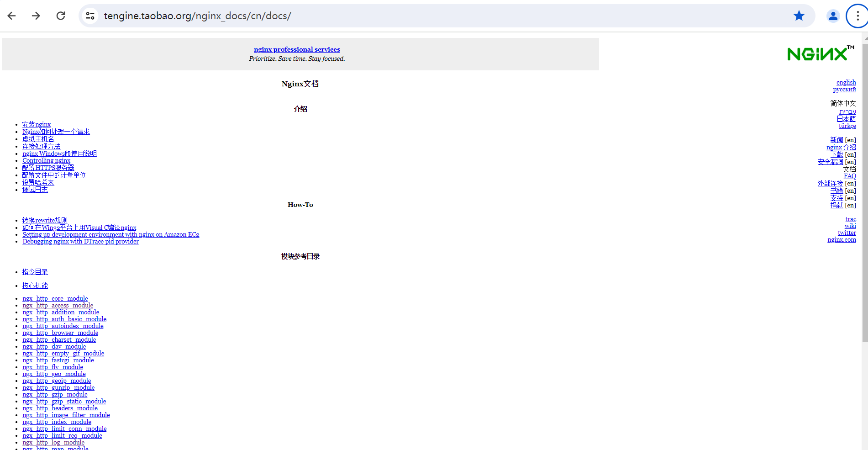Viewport: 868px width, 450px height.
Task: Switch language to 日本語
Action: pos(847,119)
